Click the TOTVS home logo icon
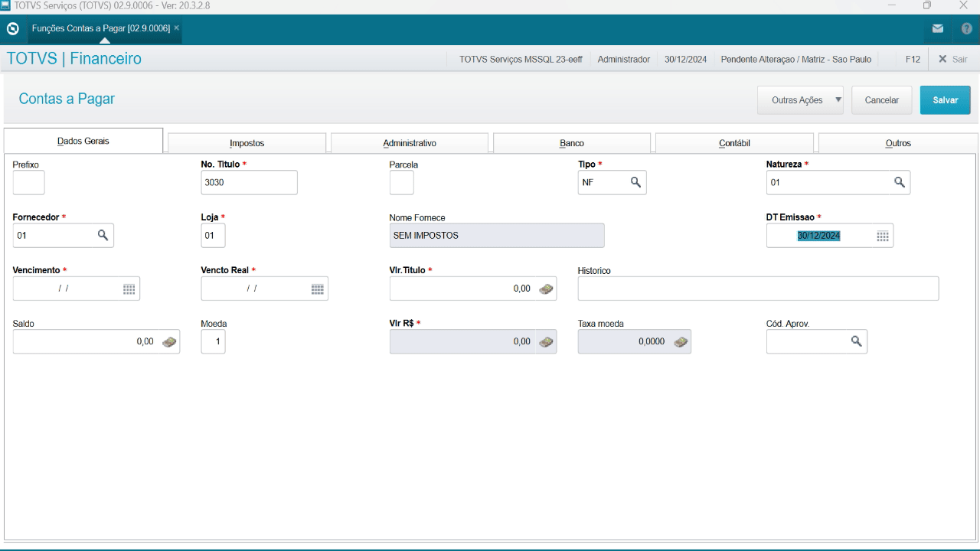The width and height of the screenshot is (980, 551). [x=12, y=29]
